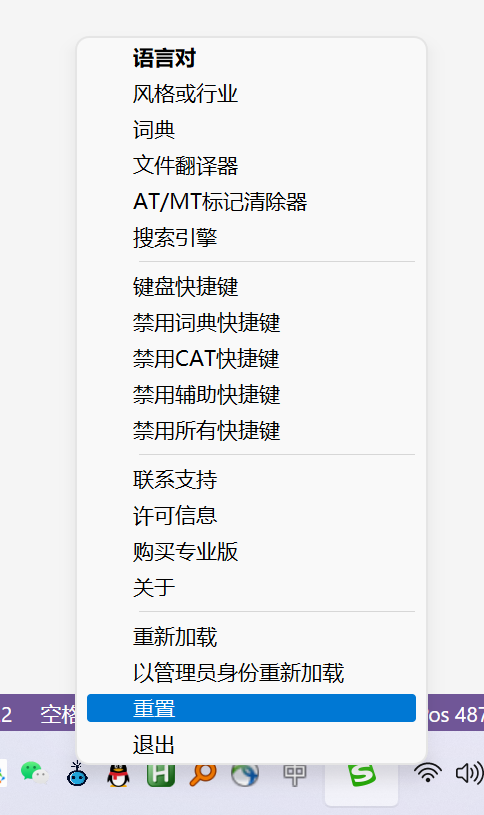Screen dimensions: 484x815
Task: Toggle 禁用所有快捷键 option
Action: tap(251, 430)
